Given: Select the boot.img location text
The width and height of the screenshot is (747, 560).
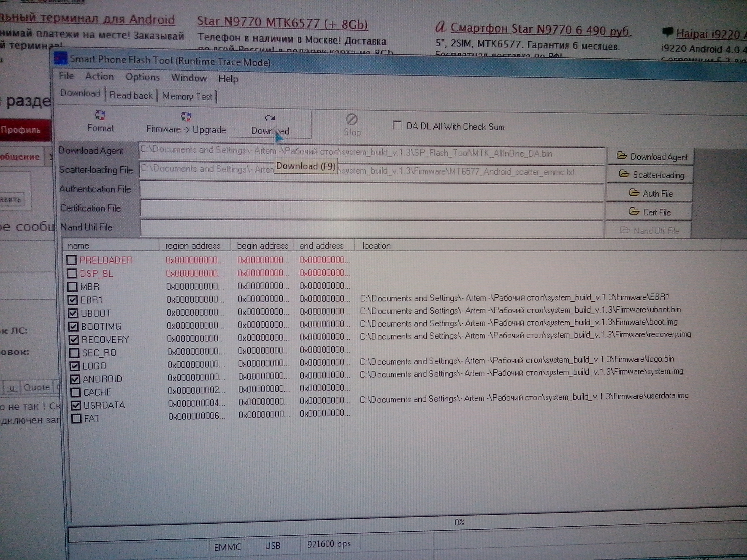Looking at the screenshot, I should coord(519,323).
